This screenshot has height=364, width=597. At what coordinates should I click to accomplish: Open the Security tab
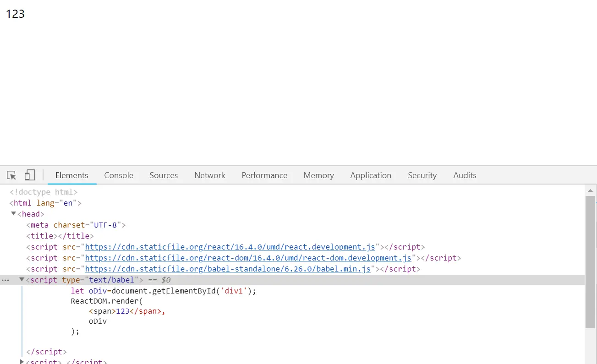click(x=422, y=175)
